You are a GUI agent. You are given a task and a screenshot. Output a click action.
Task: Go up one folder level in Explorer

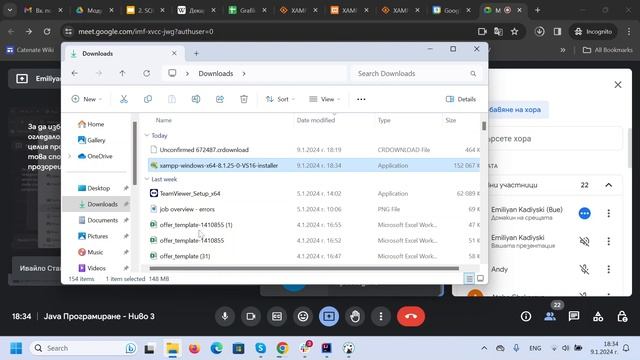click(122, 73)
